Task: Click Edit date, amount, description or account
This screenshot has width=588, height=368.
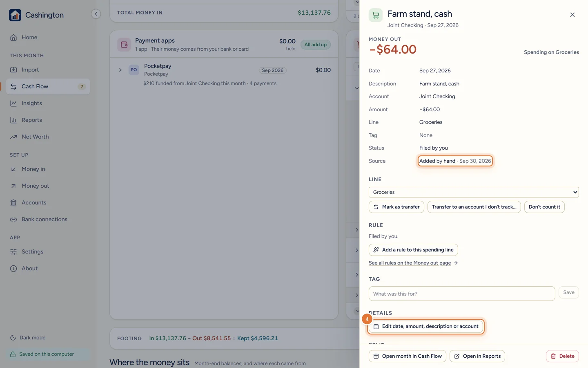Action: (426, 326)
